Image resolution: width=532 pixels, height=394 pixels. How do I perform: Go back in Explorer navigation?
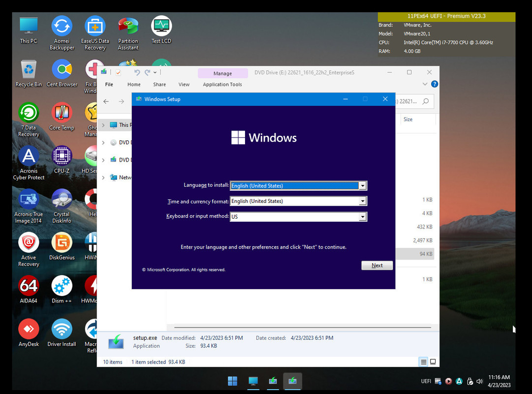tap(106, 101)
